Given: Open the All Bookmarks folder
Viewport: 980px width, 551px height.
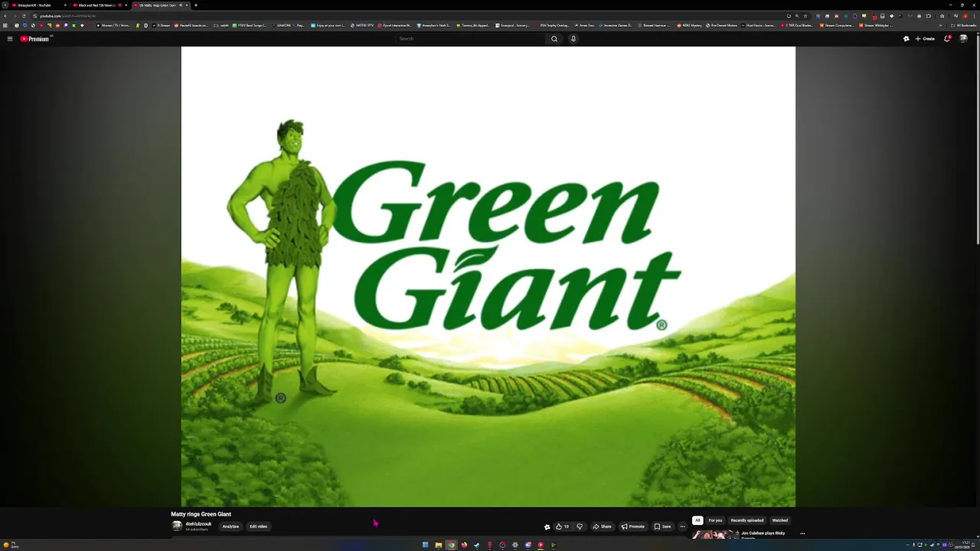Looking at the screenshot, I should 964,25.
